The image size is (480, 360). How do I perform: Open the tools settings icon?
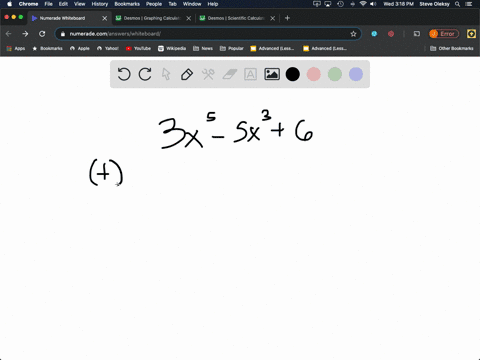pos(208,74)
